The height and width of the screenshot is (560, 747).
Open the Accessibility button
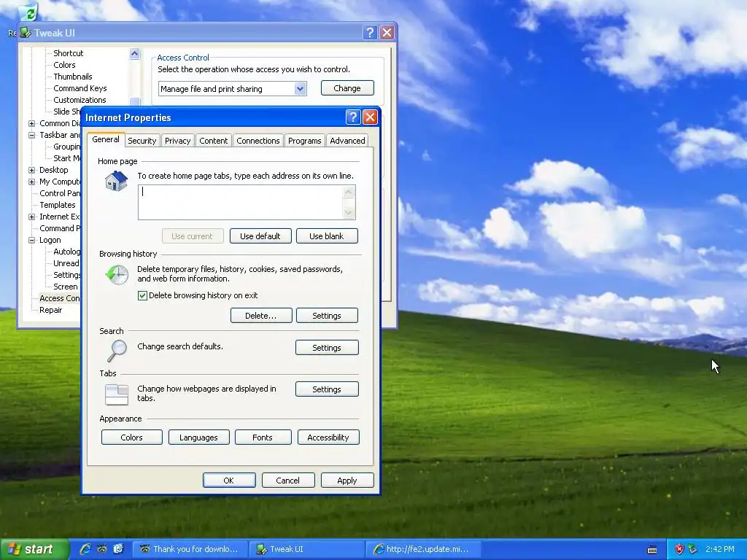tap(328, 437)
